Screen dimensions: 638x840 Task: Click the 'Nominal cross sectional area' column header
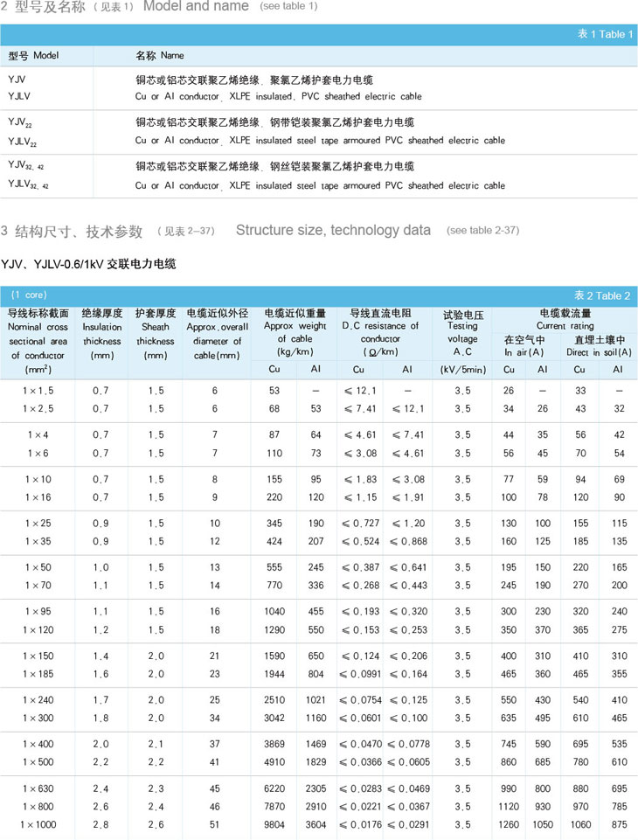pos(38,341)
